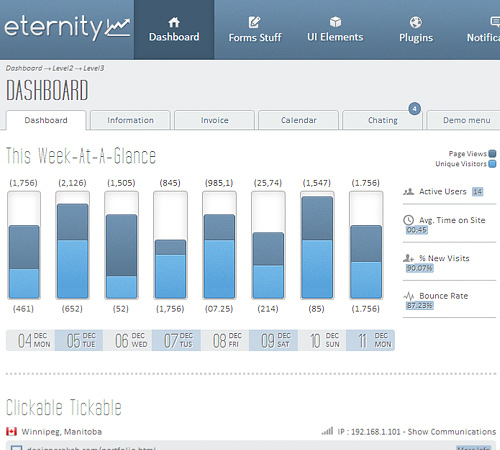This screenshot has width=500, height=450.
Task: Click the Page Views legend swatch
Action: pos(492,154)
